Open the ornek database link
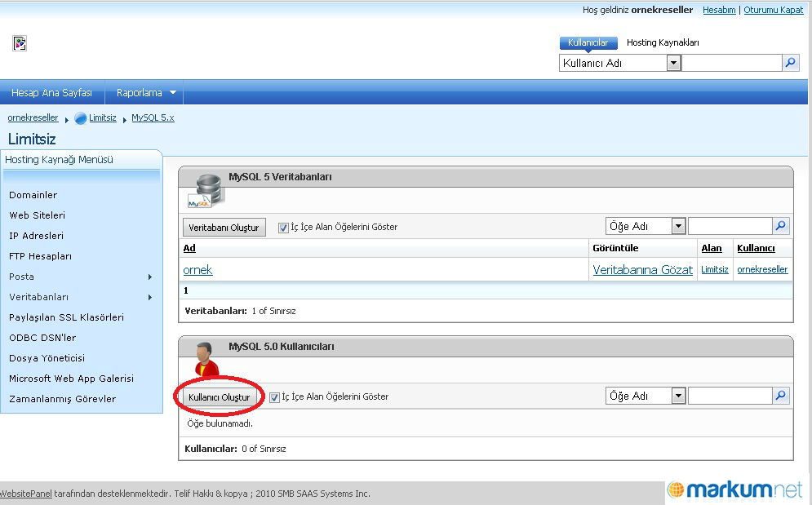 click(x=197, y=270)
